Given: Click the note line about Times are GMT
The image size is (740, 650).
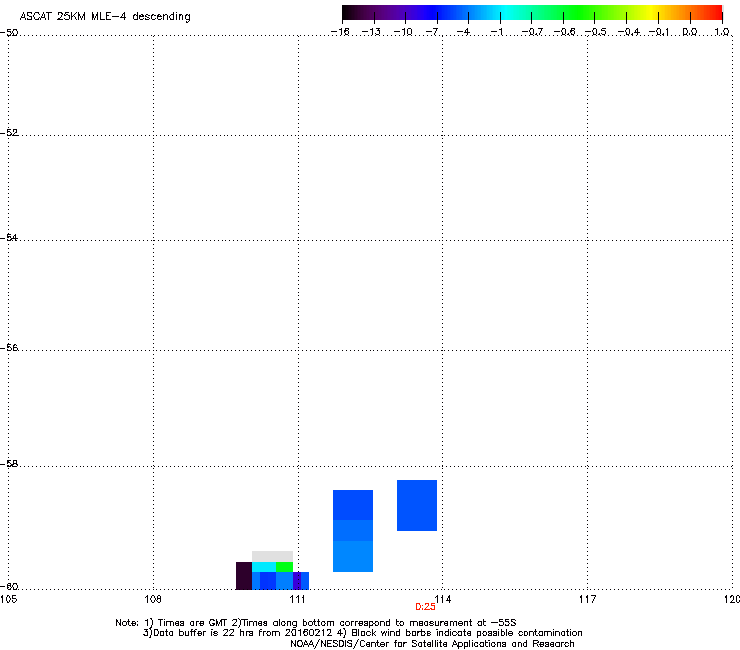Looking at the screenshot, I should 316,623.
